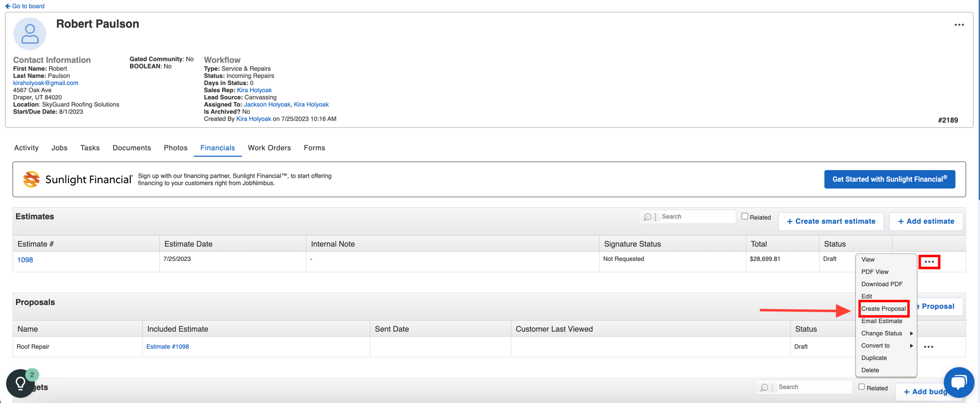
Task: Open the live chat bubble icon
Action: pyautogui.click(x=959, y=382)
